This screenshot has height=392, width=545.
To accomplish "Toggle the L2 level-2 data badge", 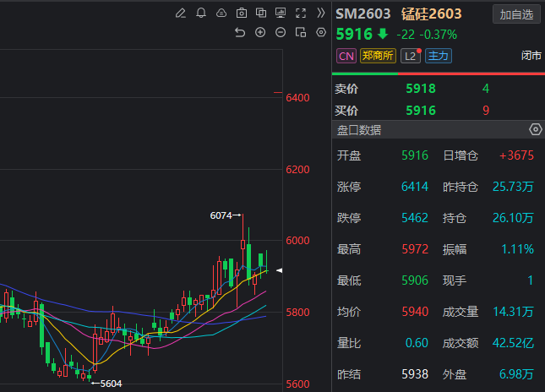I will pos(411,57).
